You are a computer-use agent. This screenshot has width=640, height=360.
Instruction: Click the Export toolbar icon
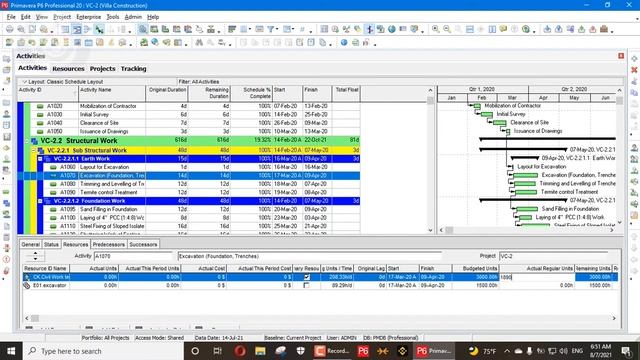click(x=558, y=29)
